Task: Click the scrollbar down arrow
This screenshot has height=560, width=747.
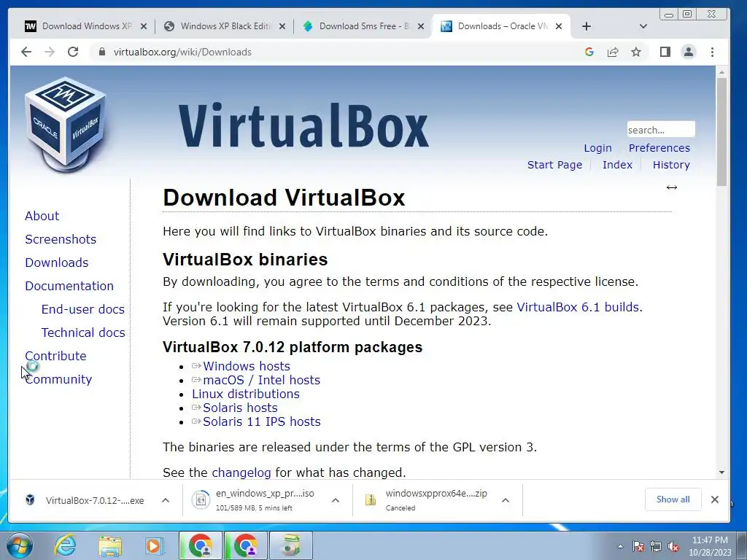Action: pyautogui.click(x=721, y=472)
